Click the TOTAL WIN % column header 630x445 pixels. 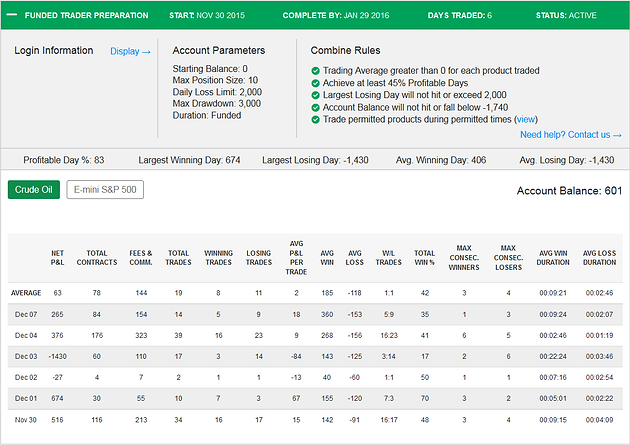(425, 258)
